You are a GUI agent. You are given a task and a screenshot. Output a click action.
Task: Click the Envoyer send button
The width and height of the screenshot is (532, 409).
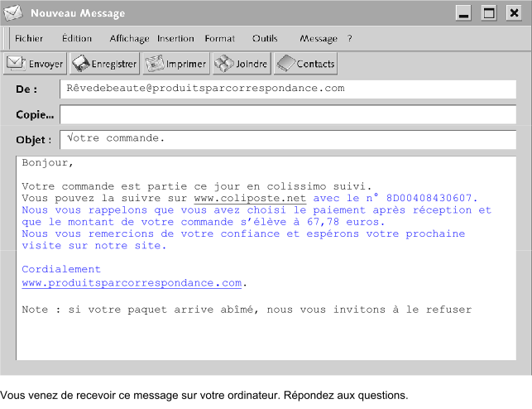tap(35, 64)
